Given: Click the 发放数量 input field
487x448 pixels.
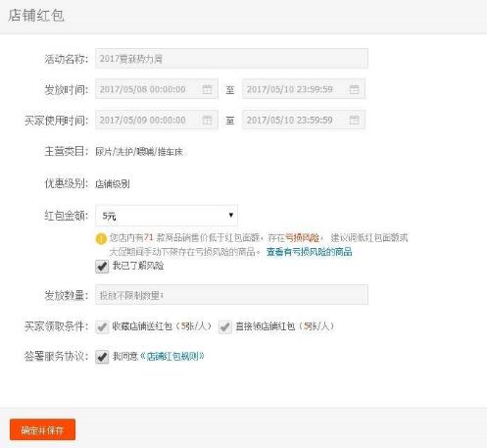Looking at the screenshot, I should (x=231, y=295).
